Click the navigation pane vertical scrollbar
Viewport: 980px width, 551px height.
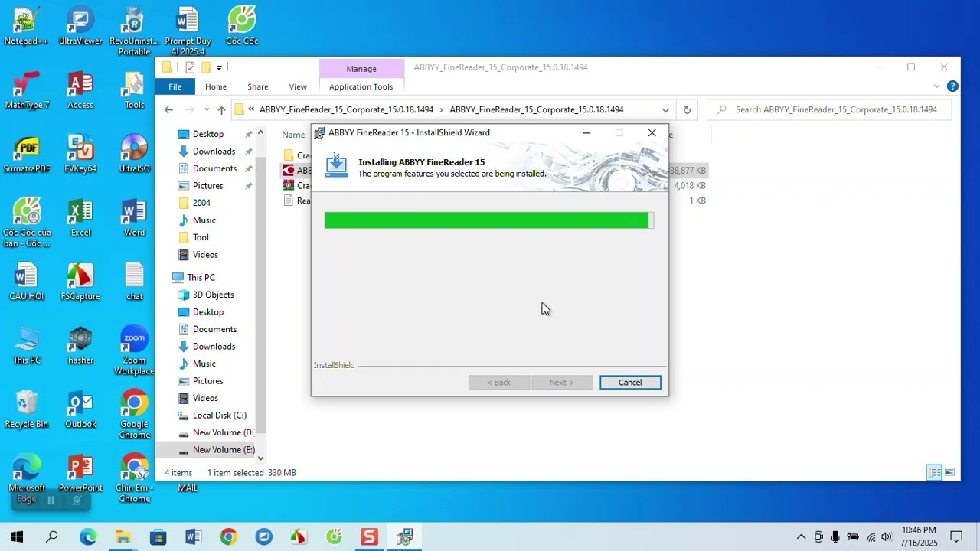[260, 295]
